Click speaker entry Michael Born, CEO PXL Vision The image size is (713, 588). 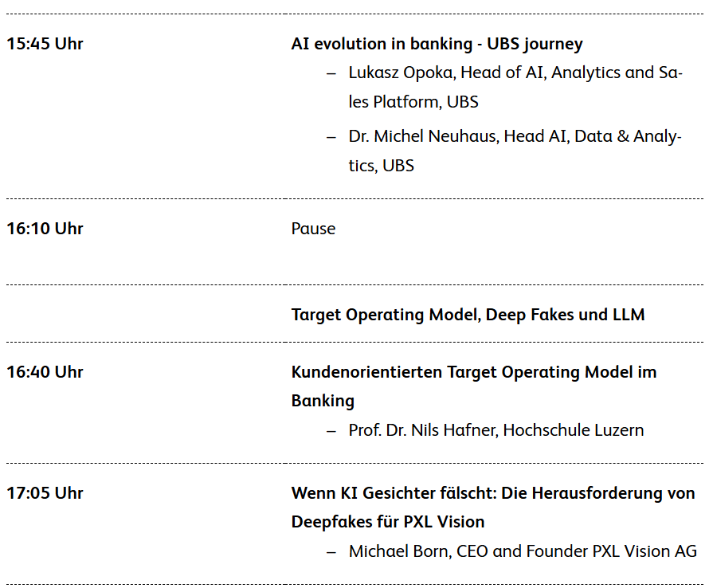[523, 551]
